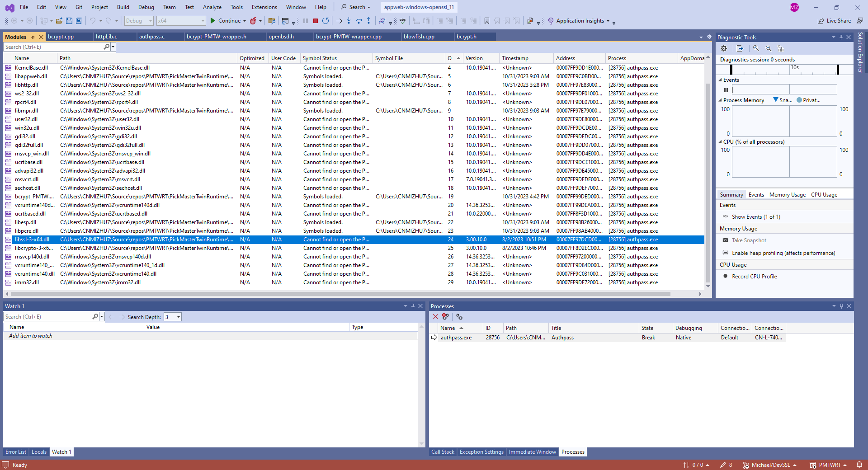This screenshot has width=868, height=470.
Task: Open the Extensions menu
Action: tap(264, 7)
